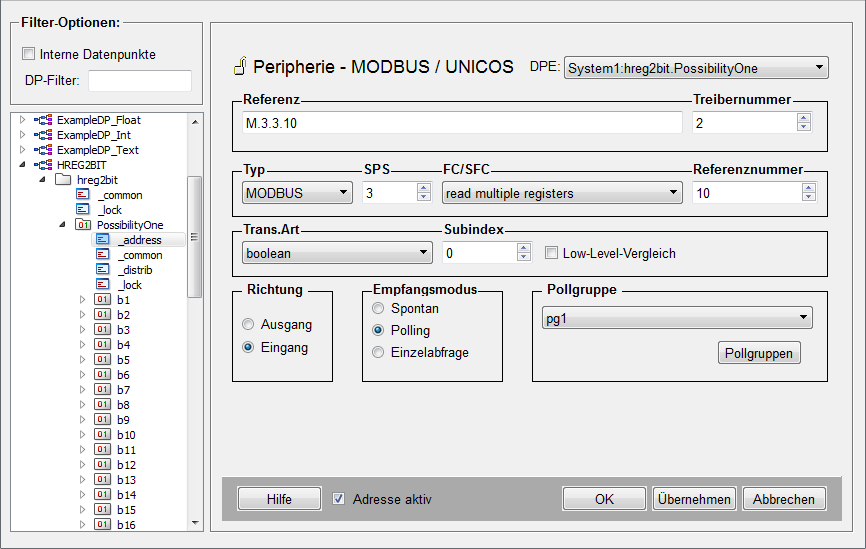Choose the Spontan receive mode
This screenshot has width=866, height=549.
coord(378,309)
